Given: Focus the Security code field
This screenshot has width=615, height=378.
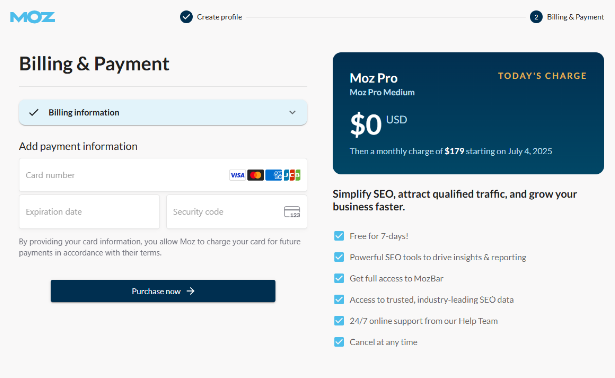Looking at the screenshot, I should tap(237, 212).
